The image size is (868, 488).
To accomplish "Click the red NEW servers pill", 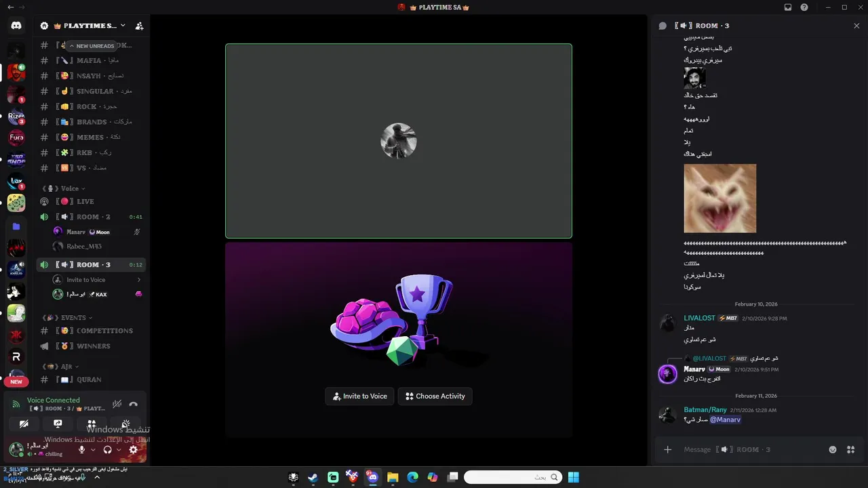I will coord(16,382).
